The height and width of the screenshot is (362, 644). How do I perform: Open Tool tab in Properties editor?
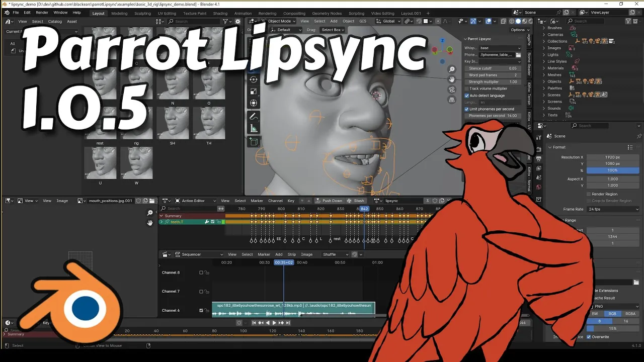[538, 137]
